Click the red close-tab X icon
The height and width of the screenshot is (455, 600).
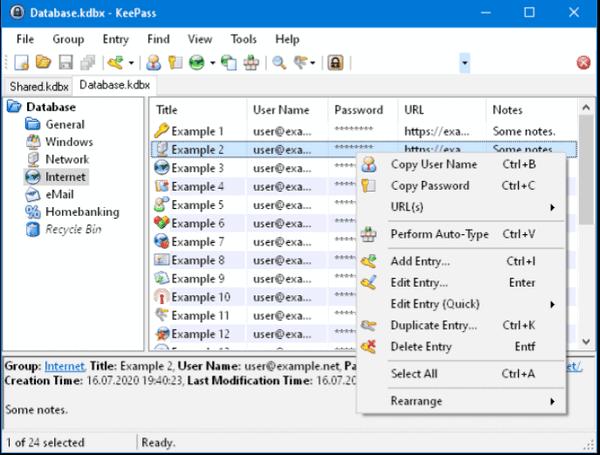click(584, 63)
